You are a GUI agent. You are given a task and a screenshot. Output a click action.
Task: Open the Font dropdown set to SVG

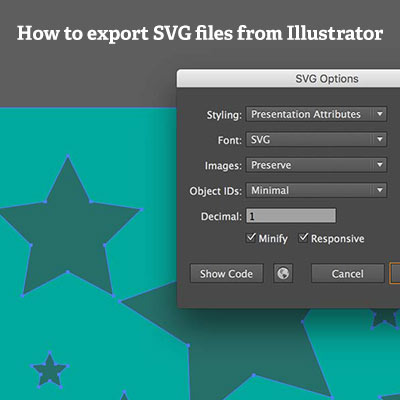pos(316,140)
